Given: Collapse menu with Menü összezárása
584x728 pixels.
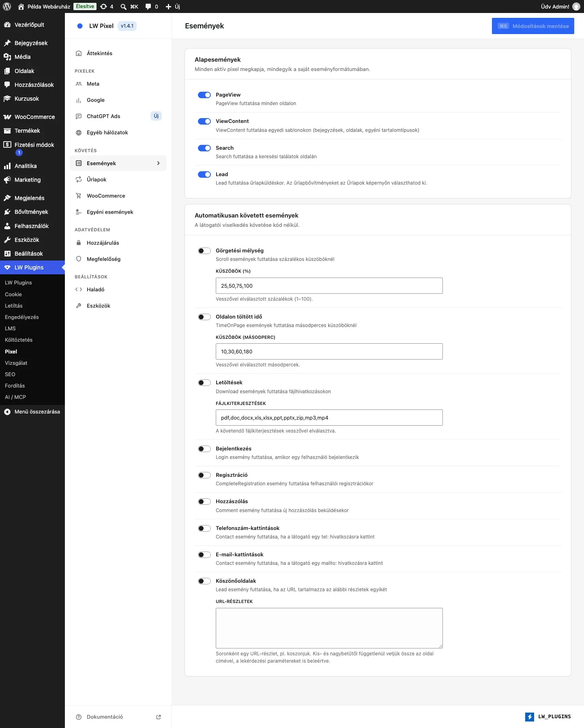Looking at the screenshot, I should click(x=32, y=411).
